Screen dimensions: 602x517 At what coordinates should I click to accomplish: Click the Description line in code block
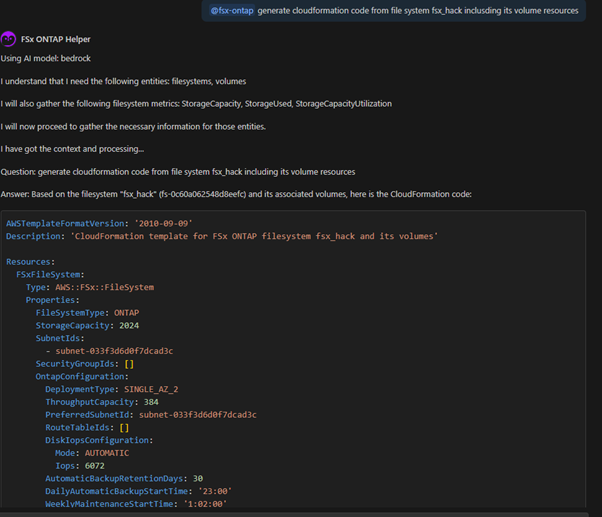tap(222, 236)
